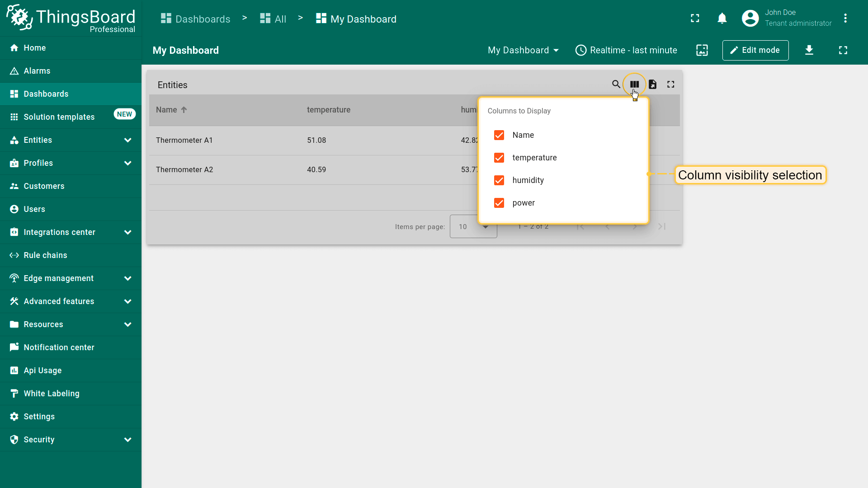
Task: Open the My Dashboard state dropdown
Action: click(x=523, y=50)
